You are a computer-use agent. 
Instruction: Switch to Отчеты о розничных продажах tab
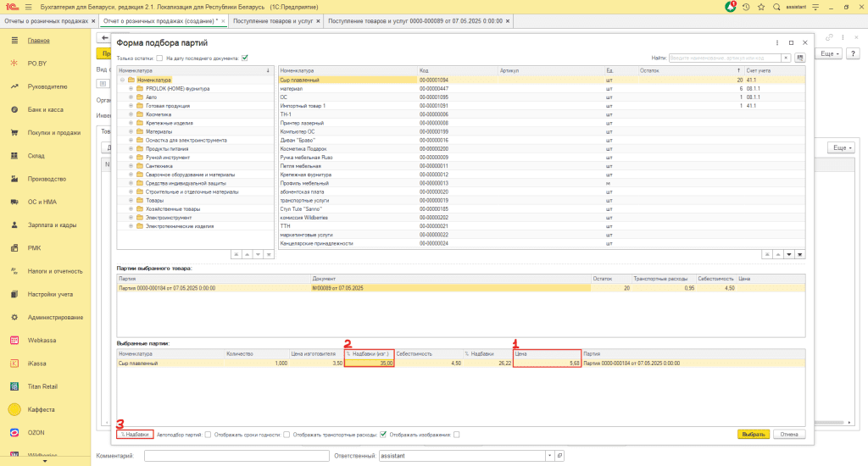(47, 21)
